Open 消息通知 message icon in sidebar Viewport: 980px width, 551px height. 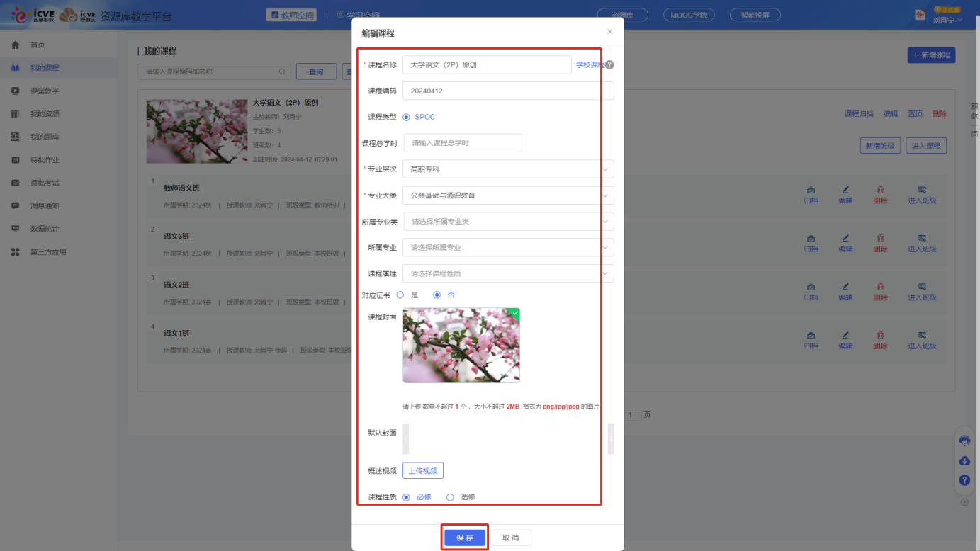pyautogui.click(x=16, y=206)
